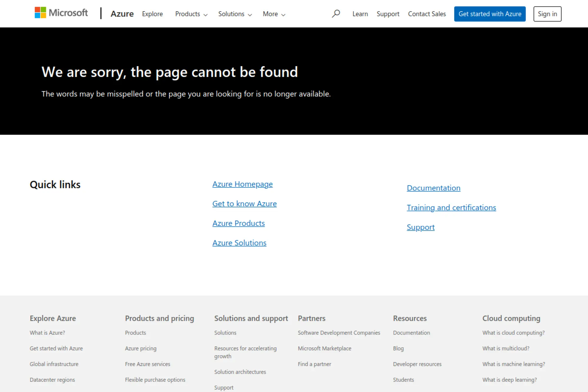Screen dimensions: 588x392
Task: Follow the Get to know Azure link
Action: [244, 203]
